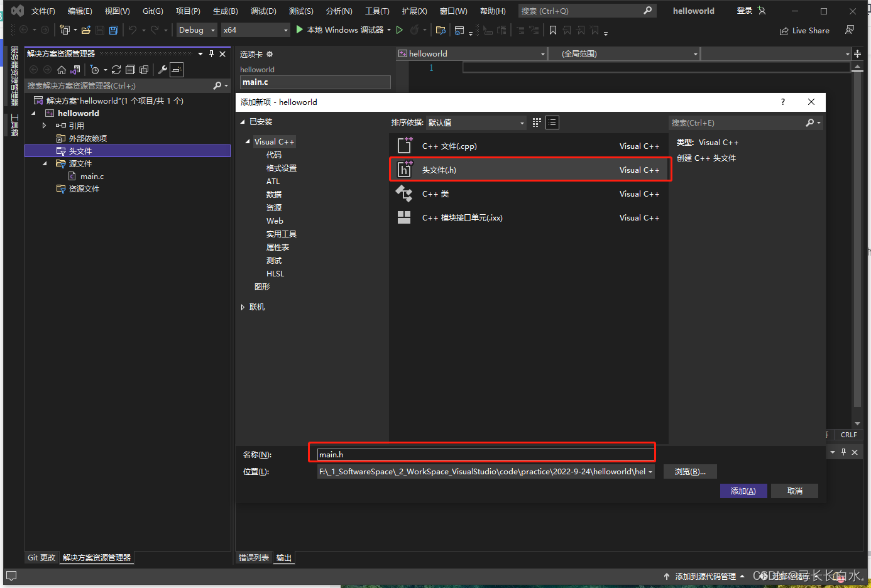This screenshot has width=871, height=588.
Task: Open Properties wrench icon in Solution Explorer
Action: (163, 70)
